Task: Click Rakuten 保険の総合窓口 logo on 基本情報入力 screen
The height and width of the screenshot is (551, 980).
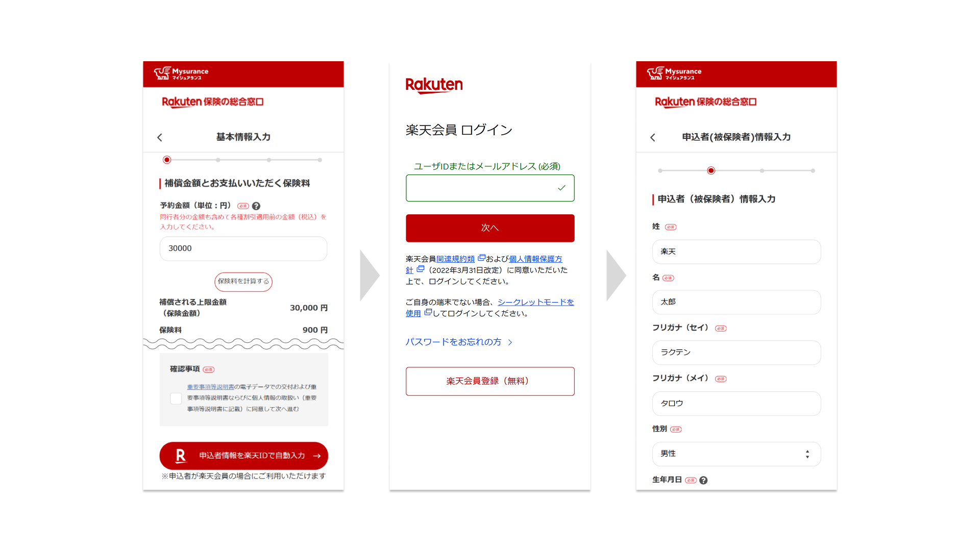Action: point(212,102)
